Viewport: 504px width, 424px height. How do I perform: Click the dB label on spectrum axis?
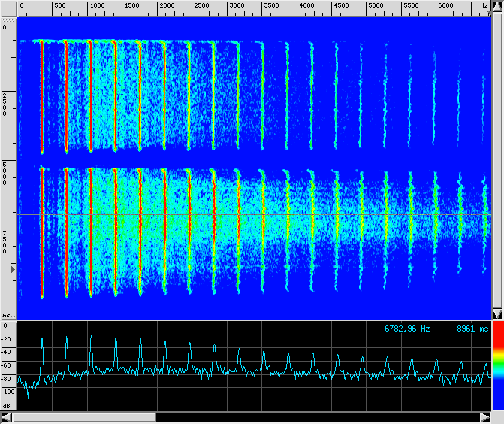pos(7,404)
